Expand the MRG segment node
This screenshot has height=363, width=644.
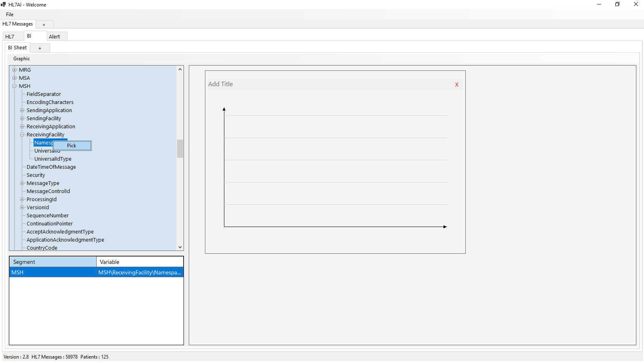tap(15, 70)
